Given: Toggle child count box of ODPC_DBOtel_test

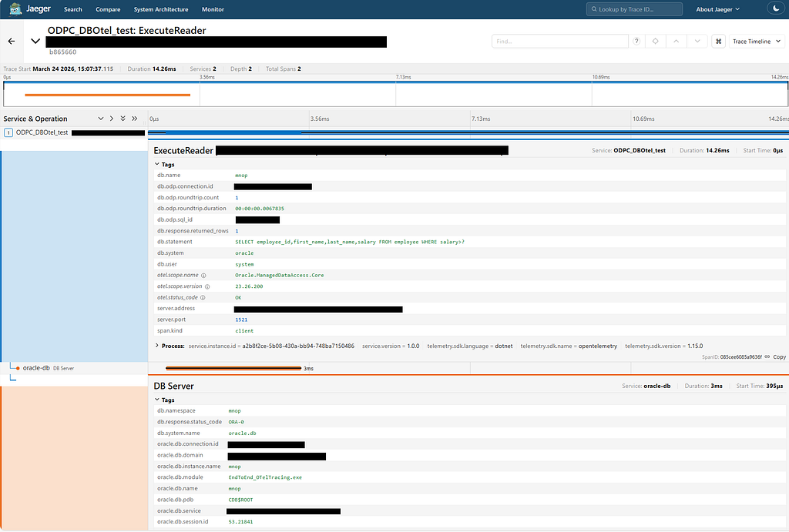Looking at the screenshot, I should [x=8, y=132].
